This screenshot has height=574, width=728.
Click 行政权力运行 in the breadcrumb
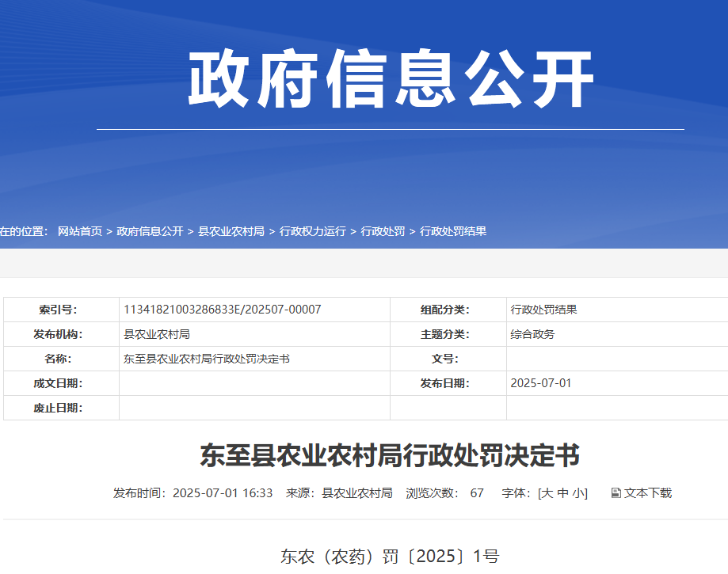pos(314,230)
